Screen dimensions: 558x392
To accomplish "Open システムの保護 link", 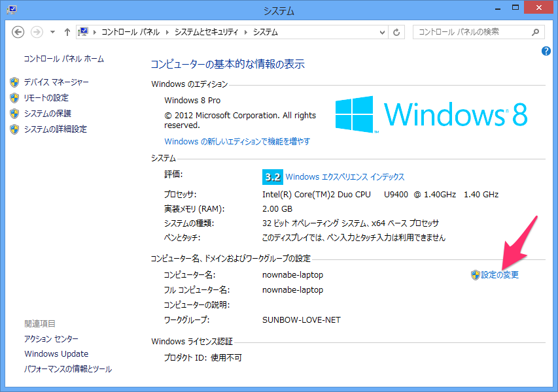I will [x=48, y=114].
